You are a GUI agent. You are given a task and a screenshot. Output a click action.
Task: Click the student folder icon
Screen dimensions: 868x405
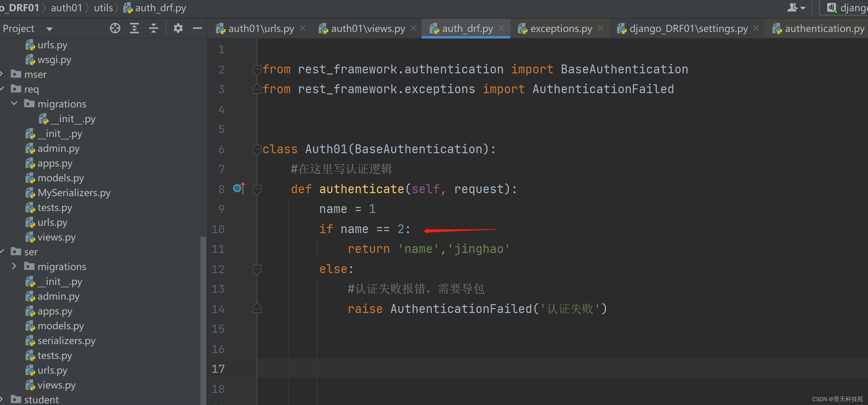pos(16,399)
